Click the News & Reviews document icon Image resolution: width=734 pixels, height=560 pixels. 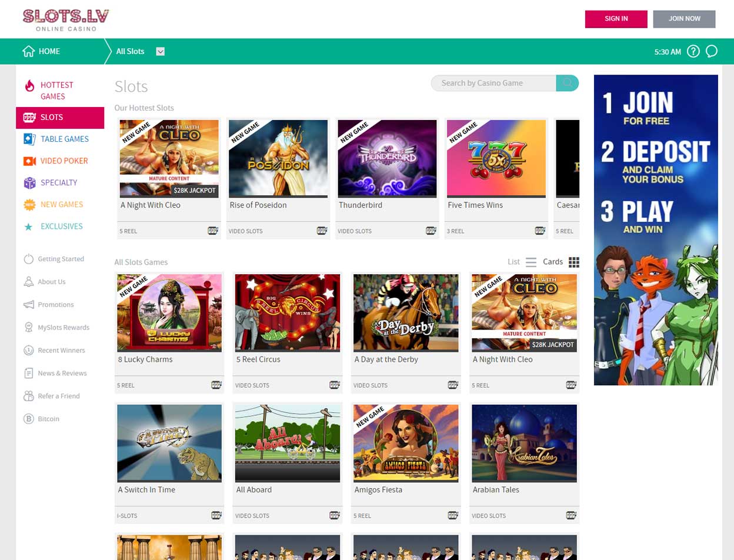(28, 373)
